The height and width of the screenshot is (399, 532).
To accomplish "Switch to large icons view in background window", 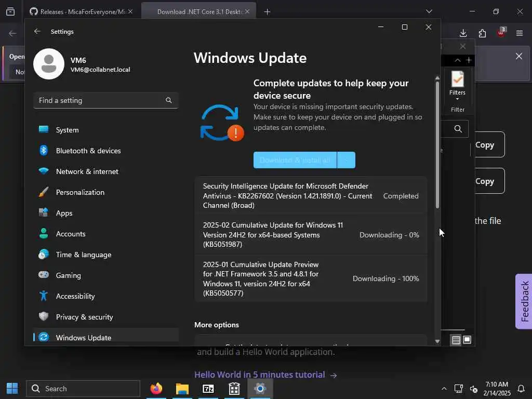I will pos(467,340).
